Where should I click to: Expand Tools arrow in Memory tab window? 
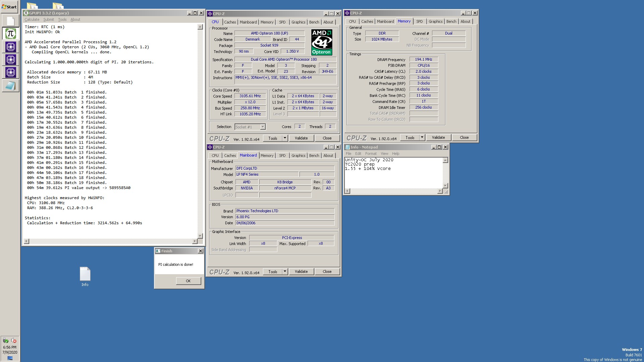[x=422, y=137]
